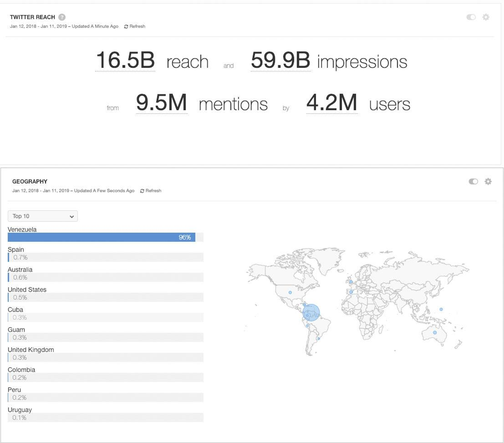
Task: Select the Uruguay 0.1% bar
Action: click(x=106, y=418)
